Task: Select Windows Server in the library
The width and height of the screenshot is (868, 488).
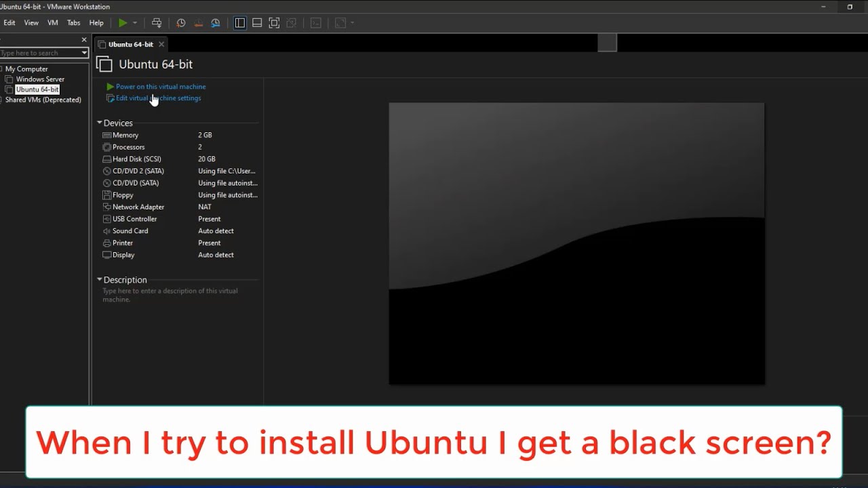Action: [x=40, y=79]
